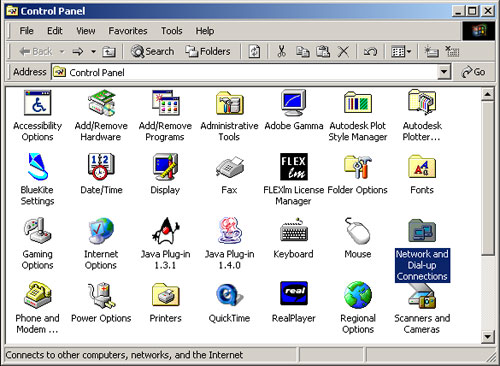Select the Printers folder icon
The height and width of the screenshot is (366, 500).
165,295
